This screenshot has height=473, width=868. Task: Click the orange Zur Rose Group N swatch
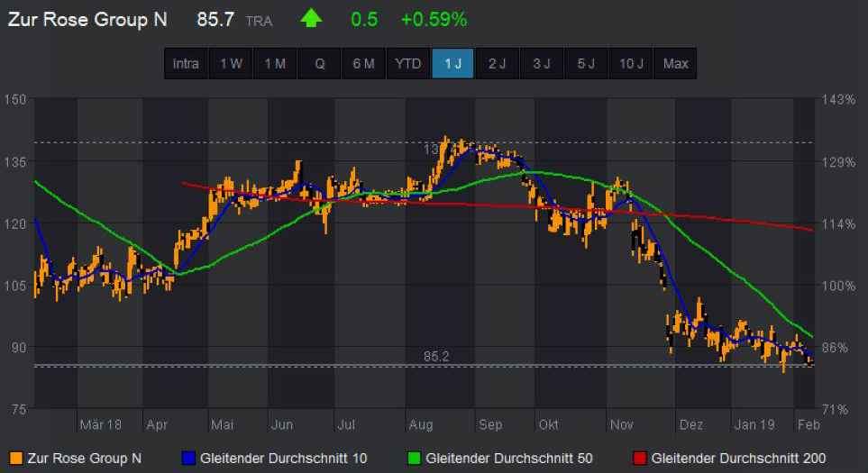point(16,458)
